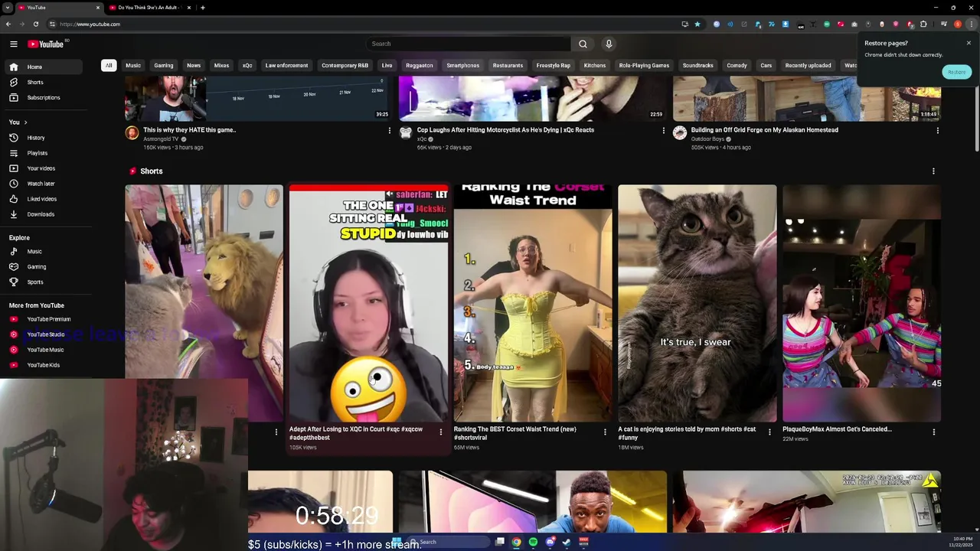This screenshot has height=551, width=980.
Task: Switch to the Do You Think She's An Adult tab
Action: point(149,8)
